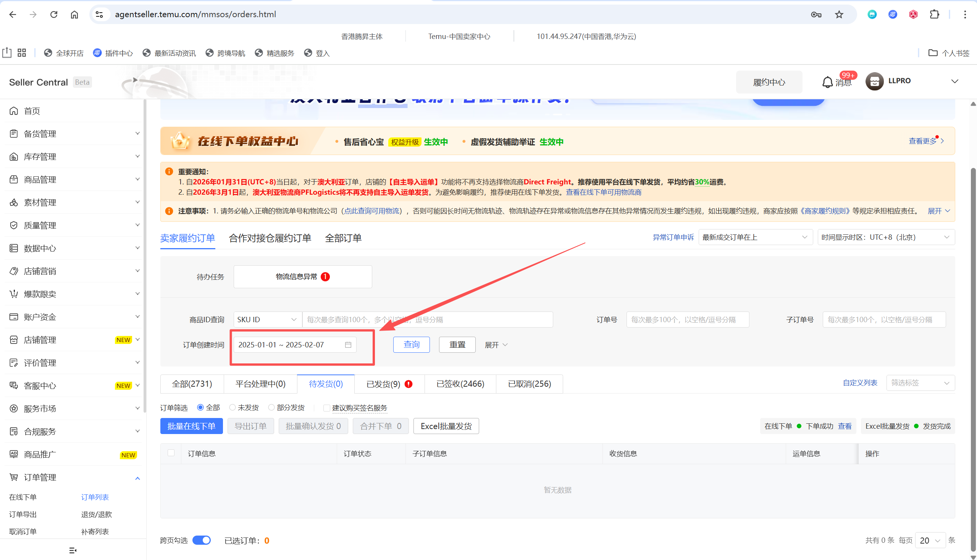Open the 异常订单申诉 link
This screenshot has height=560, width=977.
pyautogui.click(x=673, y=237)
